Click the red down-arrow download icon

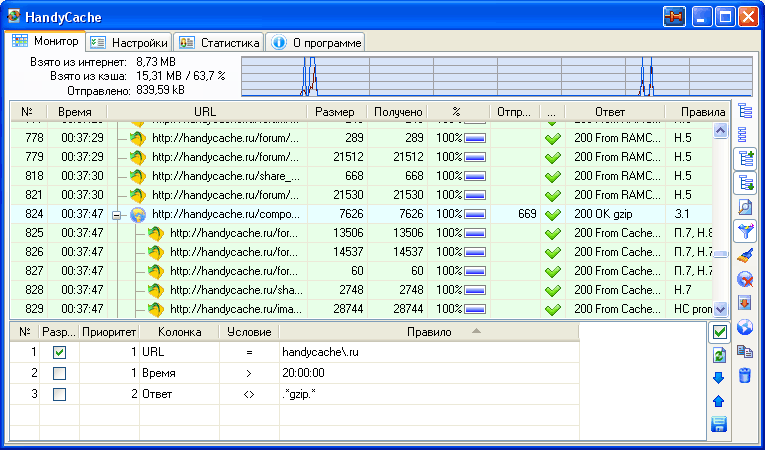tap(745, 303)
